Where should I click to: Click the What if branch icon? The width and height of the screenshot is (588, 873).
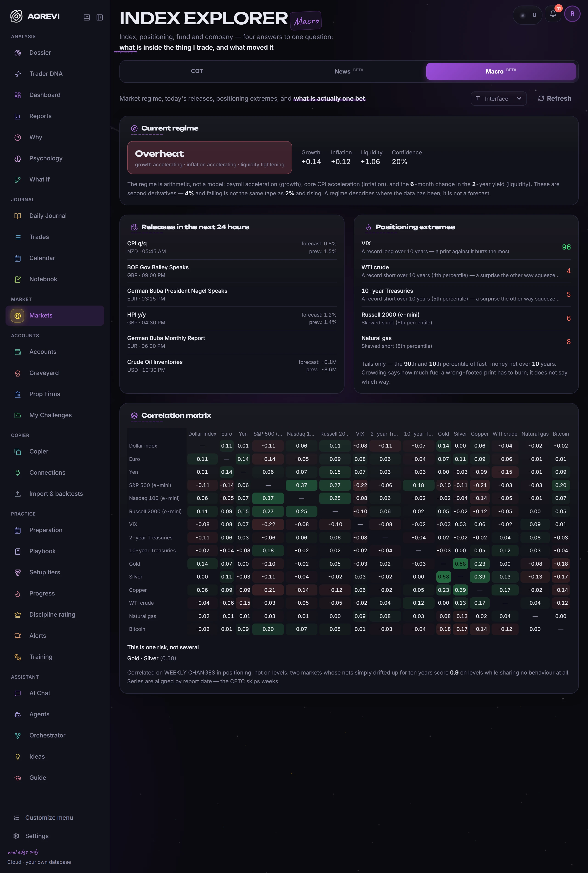tap(18, 180)
